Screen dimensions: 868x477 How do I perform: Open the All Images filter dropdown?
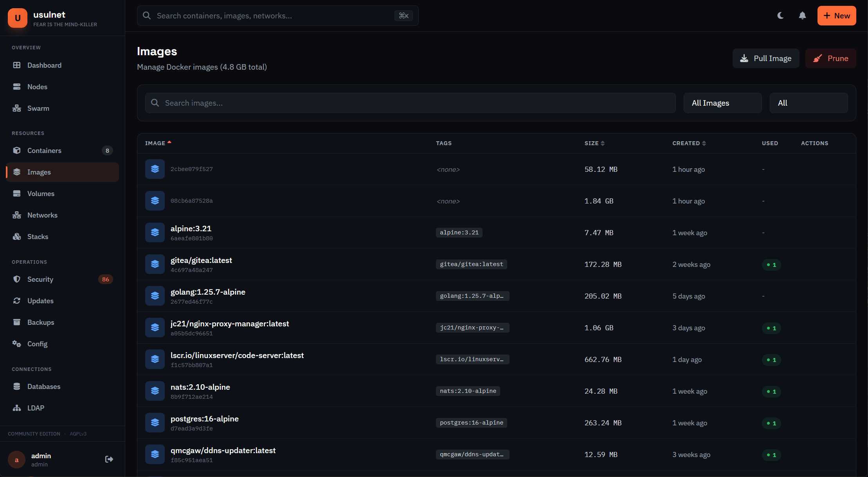722,103
